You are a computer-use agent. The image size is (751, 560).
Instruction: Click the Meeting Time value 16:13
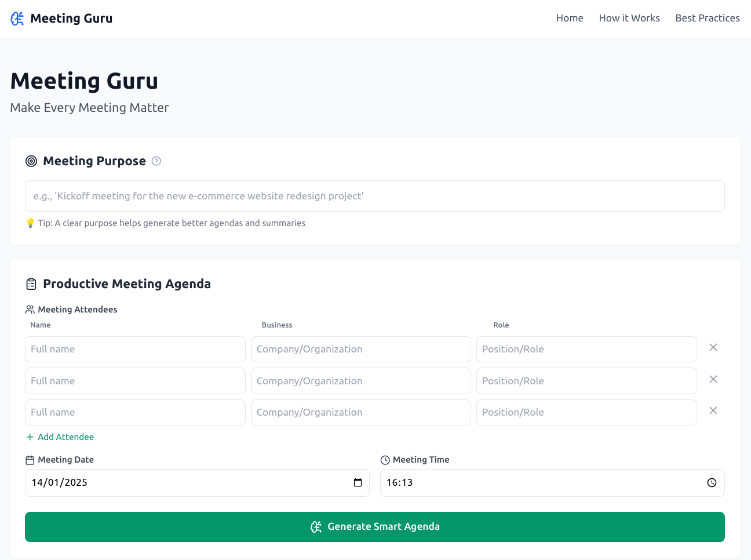tap(400, 483)
